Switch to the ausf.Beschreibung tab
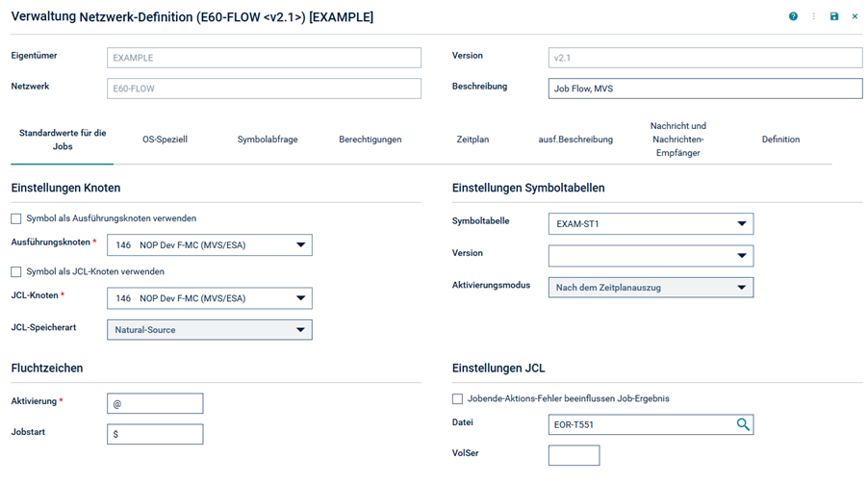The height and width of the screenshot is (483, 868). click(575, 140)
